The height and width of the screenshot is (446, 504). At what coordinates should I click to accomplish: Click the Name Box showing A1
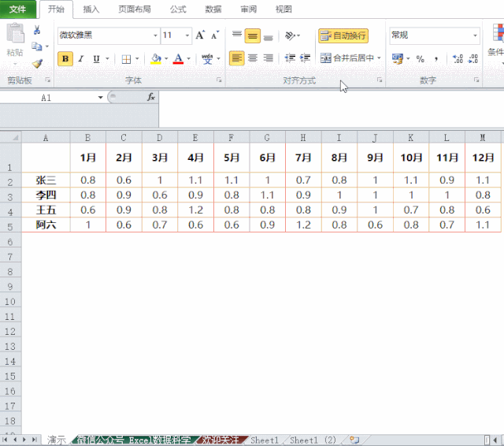coord(48,98)
